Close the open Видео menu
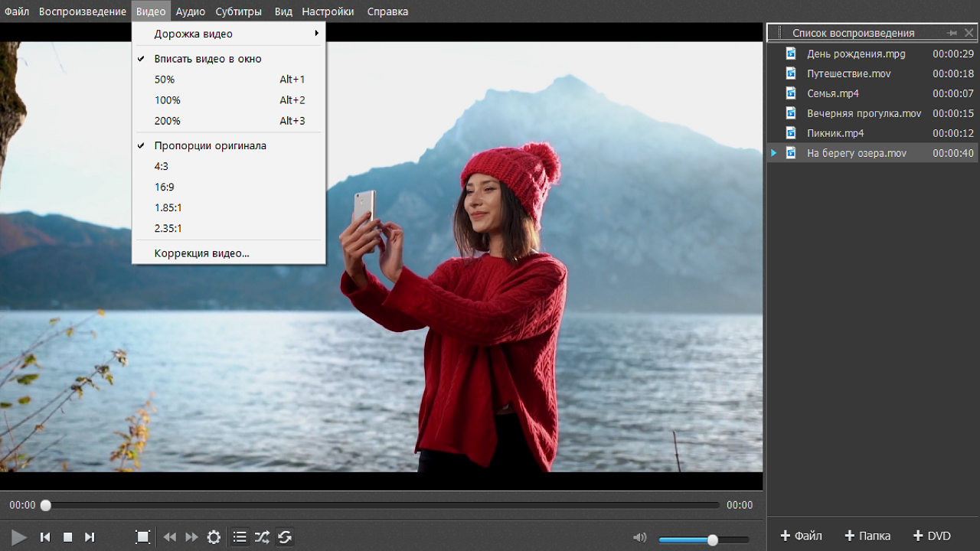The height and width of the screenshot is (551, 980). click(151, 11)
